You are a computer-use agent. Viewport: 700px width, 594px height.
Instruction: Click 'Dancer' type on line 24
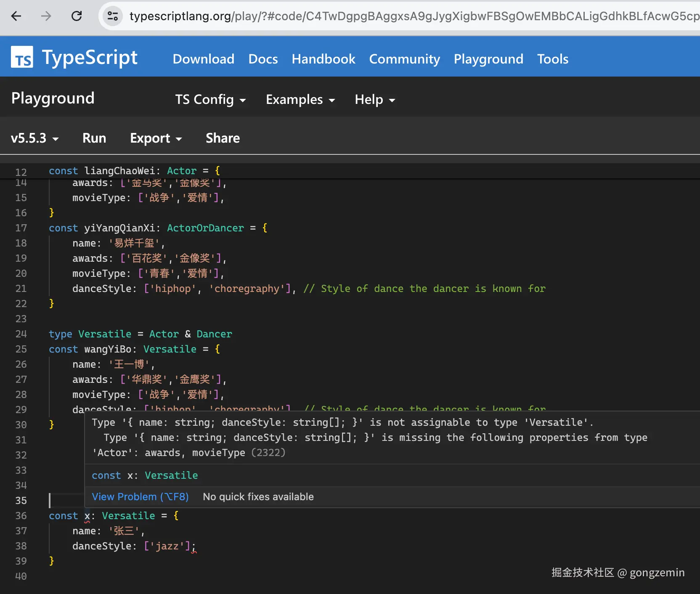point(214,334)
